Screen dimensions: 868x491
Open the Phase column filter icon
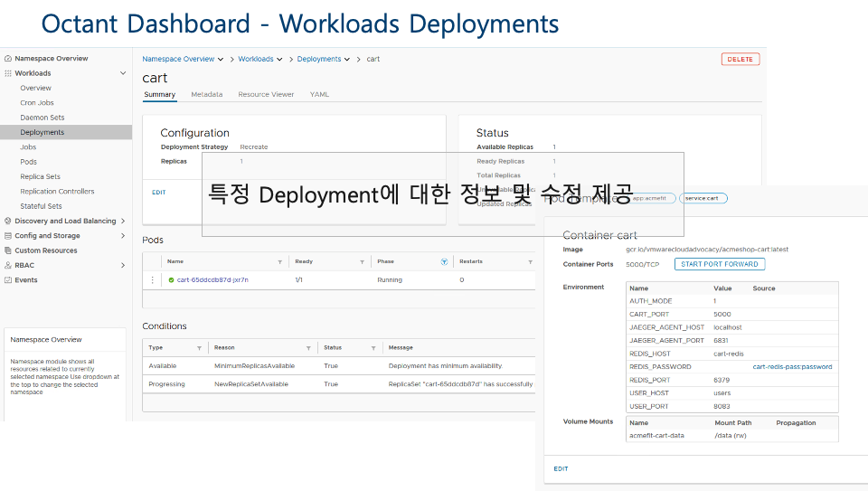(x=444, y=262)
